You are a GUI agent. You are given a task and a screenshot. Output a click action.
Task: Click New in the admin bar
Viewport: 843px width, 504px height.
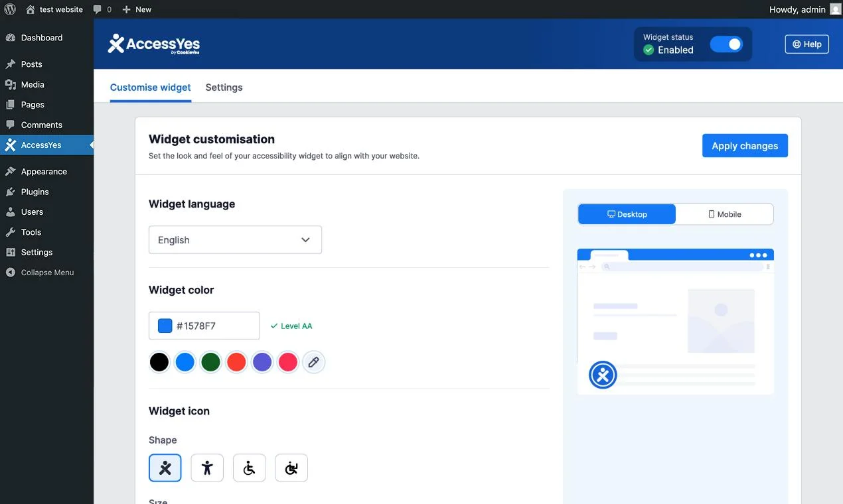click(143, 9)
